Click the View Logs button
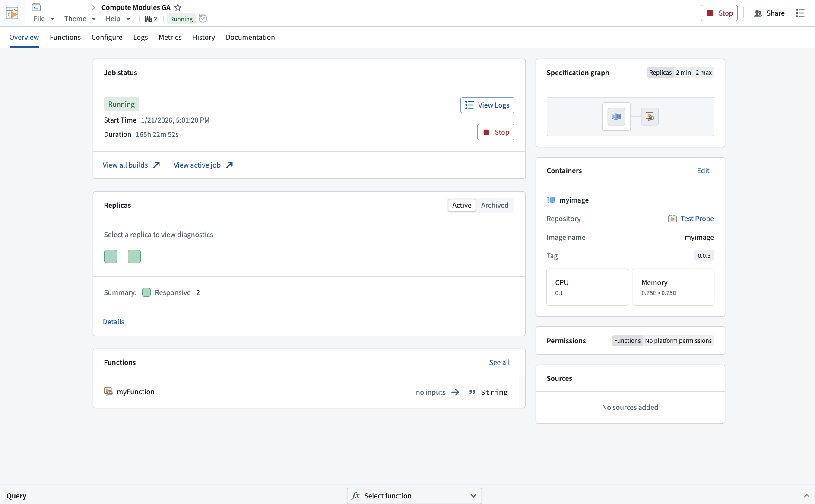Viewport: 815px width, 504px height. point(487,105)
